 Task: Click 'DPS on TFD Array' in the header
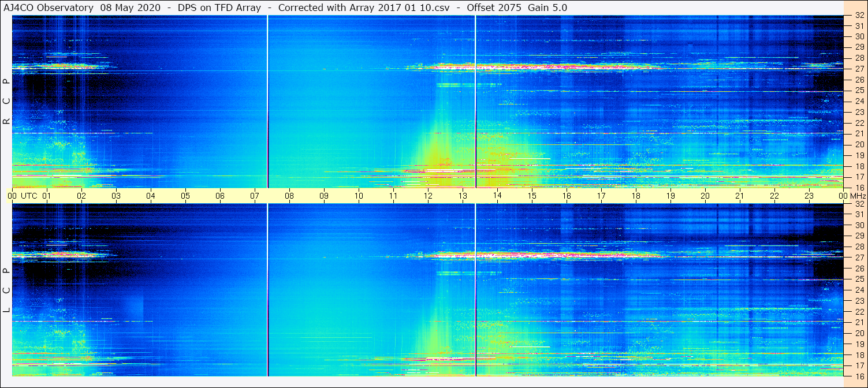(x=219, y=8)
